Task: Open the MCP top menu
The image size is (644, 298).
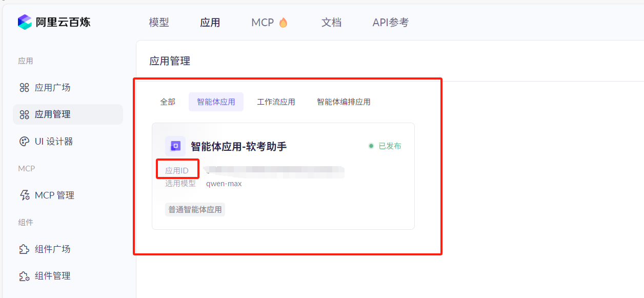Action: (x=263, y=23)
